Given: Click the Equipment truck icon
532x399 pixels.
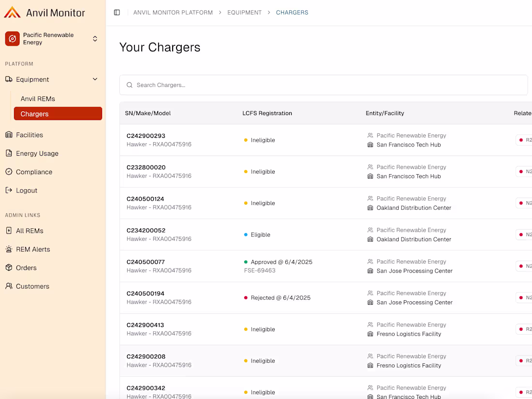Looking at the screenshot, I should [9, 79].
